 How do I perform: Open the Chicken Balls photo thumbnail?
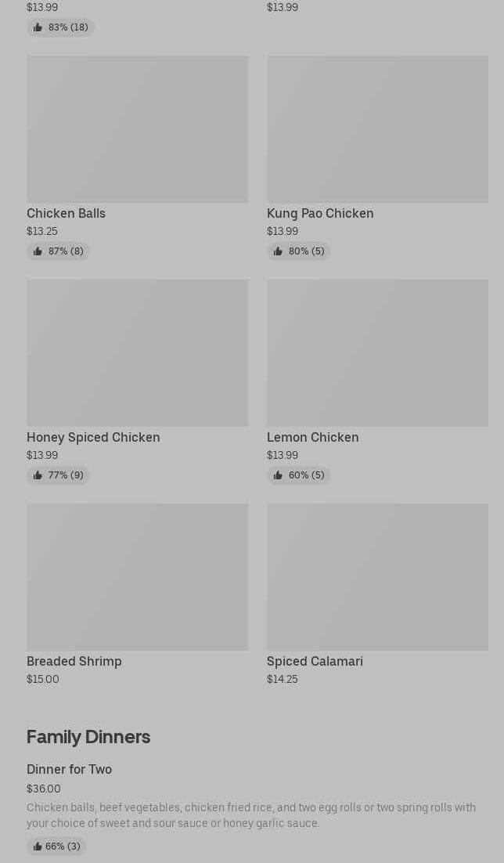(137, 129)
